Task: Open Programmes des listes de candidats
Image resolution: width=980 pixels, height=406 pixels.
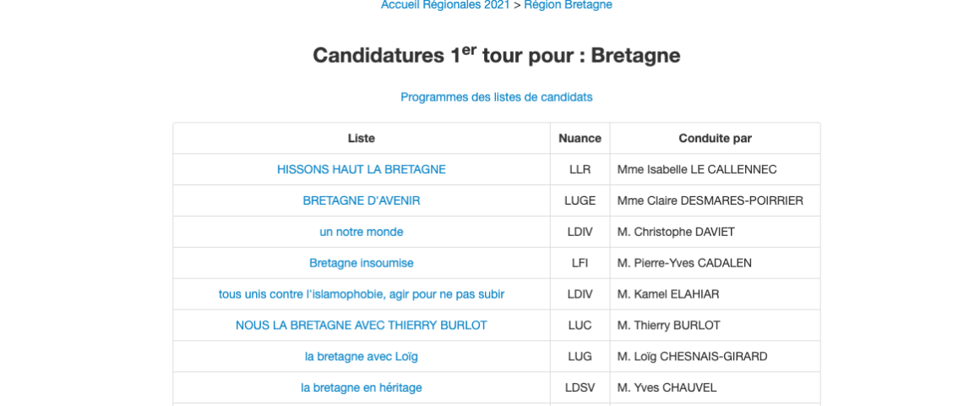Action: click(x=496, y=97)
